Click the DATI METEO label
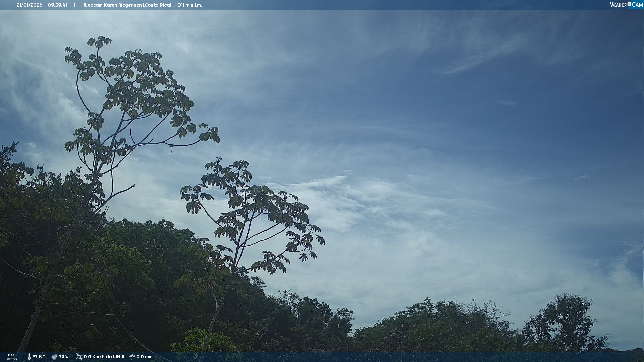Image resolution: width=644 pixels, height=362 pixels. (x=12, y=357)
